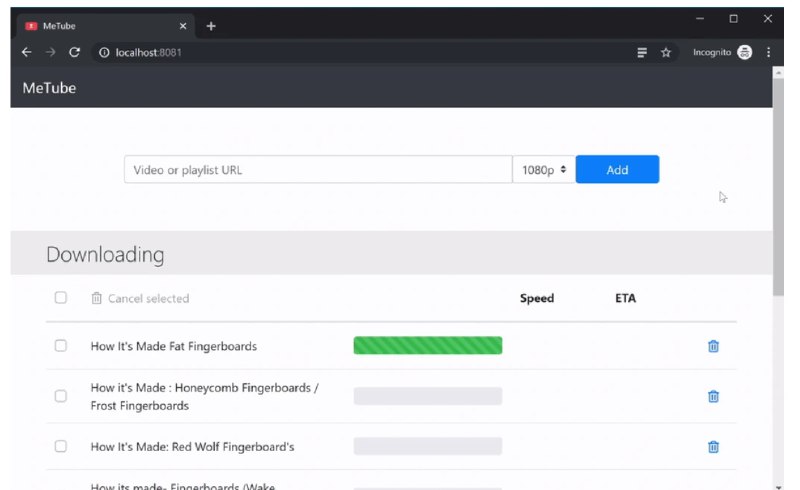Delete the How It's Made Fat Fingerboards download
This screenshot has height=490, width=800.
coord(713,346)
